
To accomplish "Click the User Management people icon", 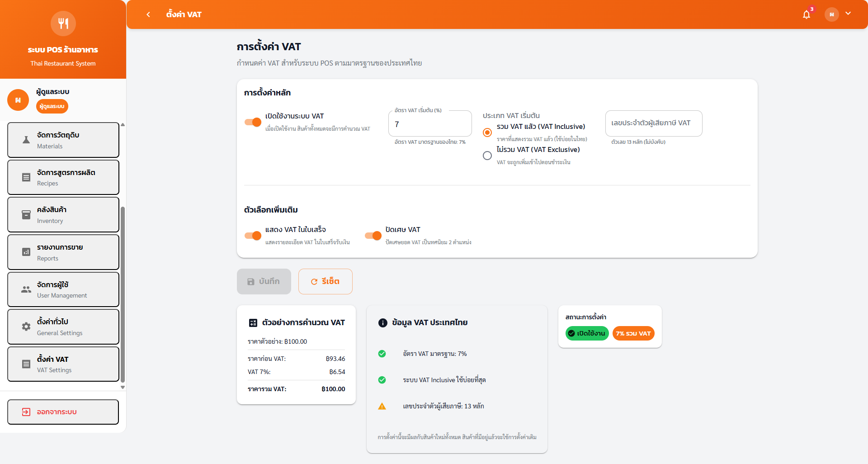I will click(26, 289).
